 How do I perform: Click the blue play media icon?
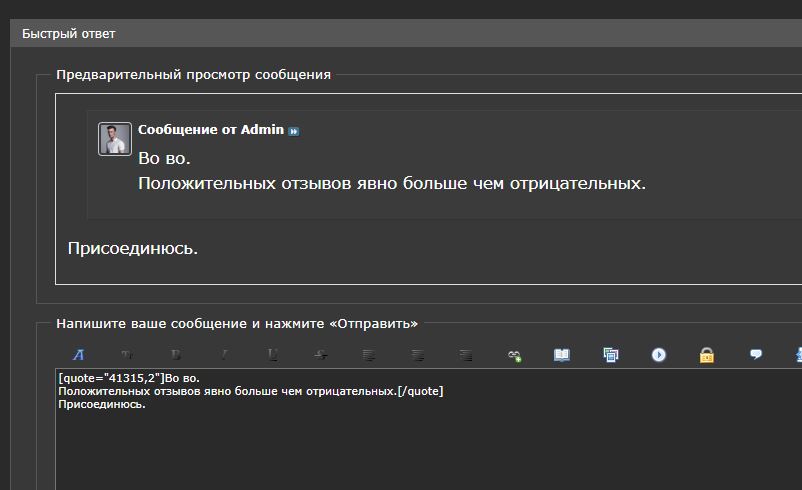tap(659, 354)
